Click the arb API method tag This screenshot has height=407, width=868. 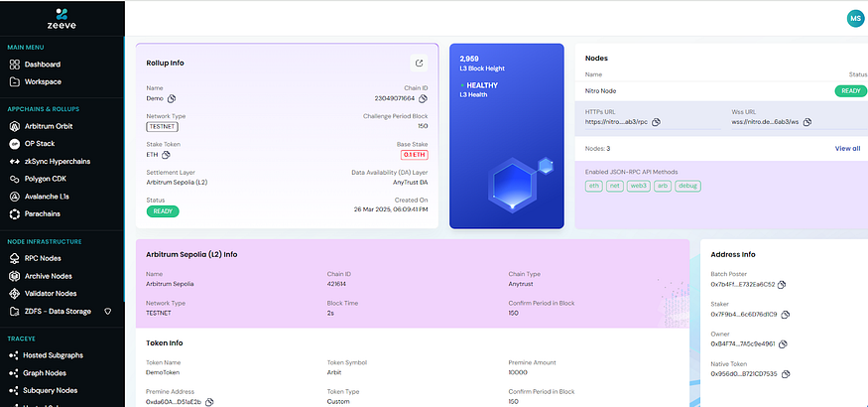coord(662,186)
